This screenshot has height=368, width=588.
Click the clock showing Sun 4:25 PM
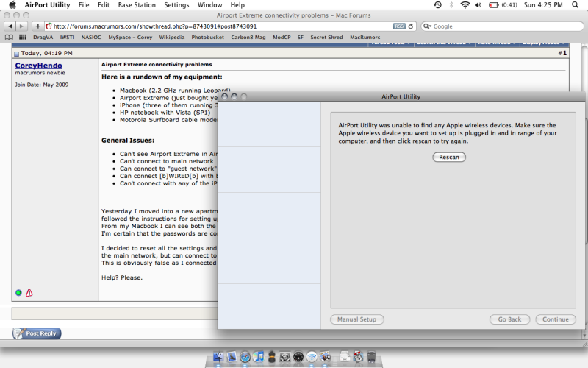coord(543,5)
